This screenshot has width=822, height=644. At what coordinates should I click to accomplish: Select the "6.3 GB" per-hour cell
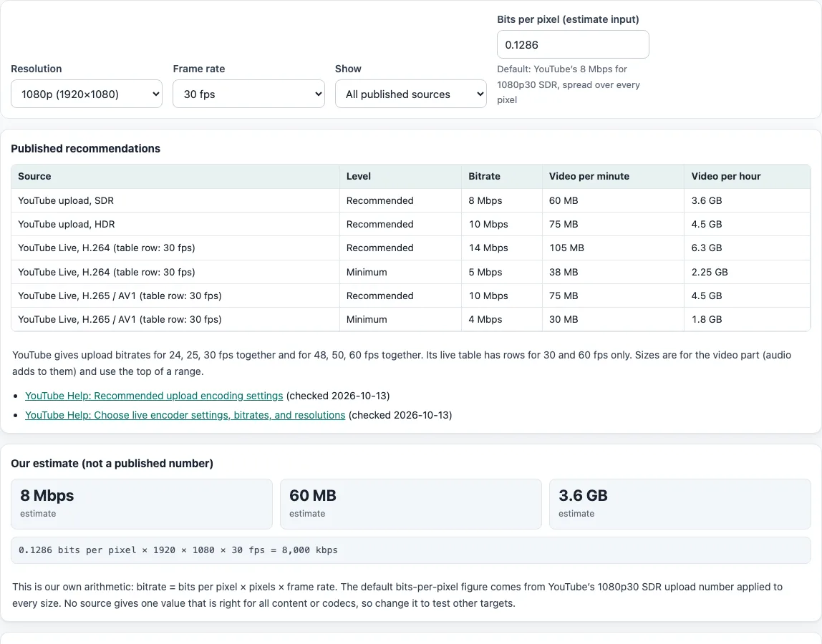click(747, 248)
